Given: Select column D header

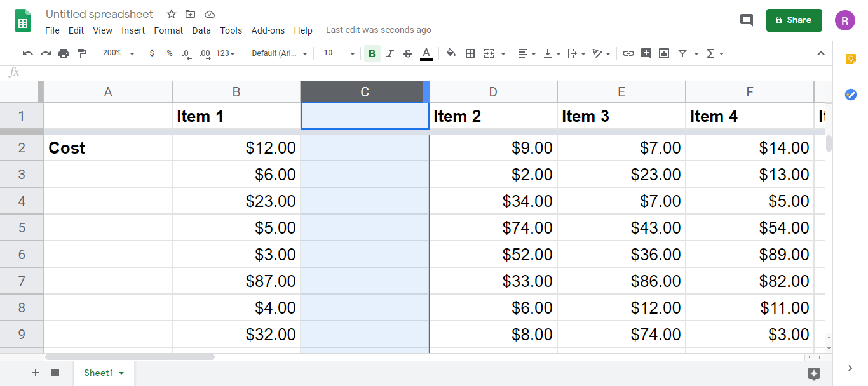Looking at the screenshot, I should tap(493, 92).
